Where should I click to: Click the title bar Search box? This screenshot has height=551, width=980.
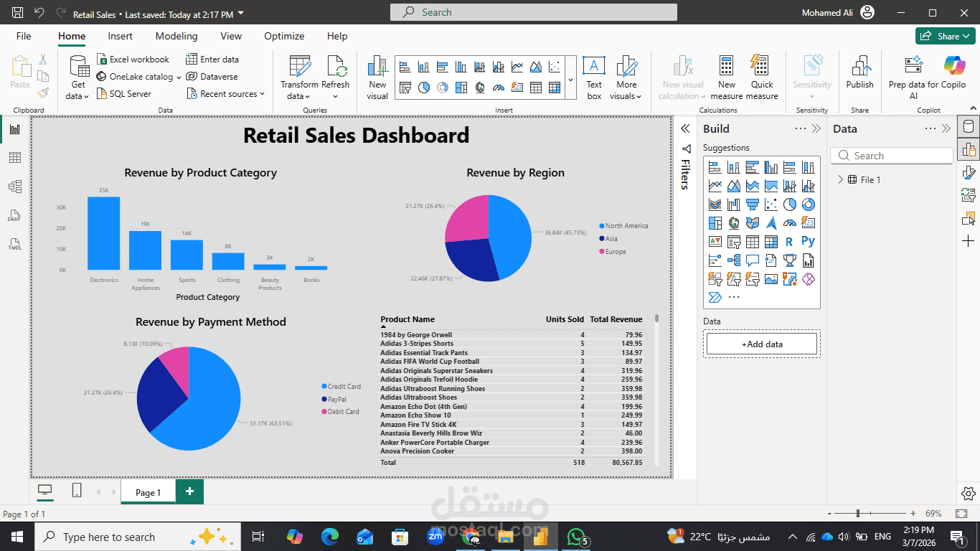coord(534,12)
